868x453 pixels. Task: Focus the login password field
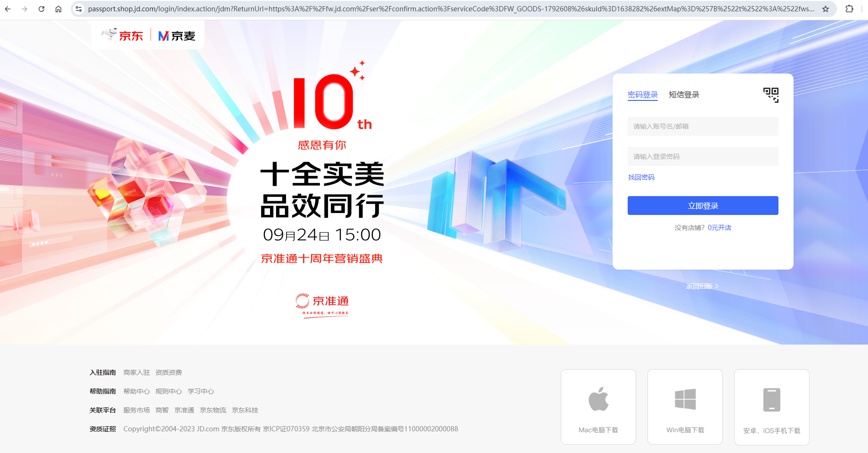(703, 156)
